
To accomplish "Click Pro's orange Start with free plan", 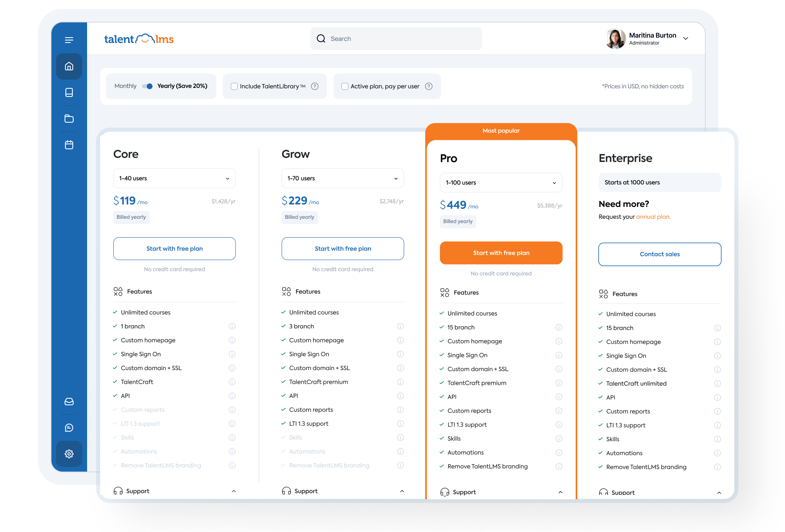I will pyautogui.click(x=501, y=253).
